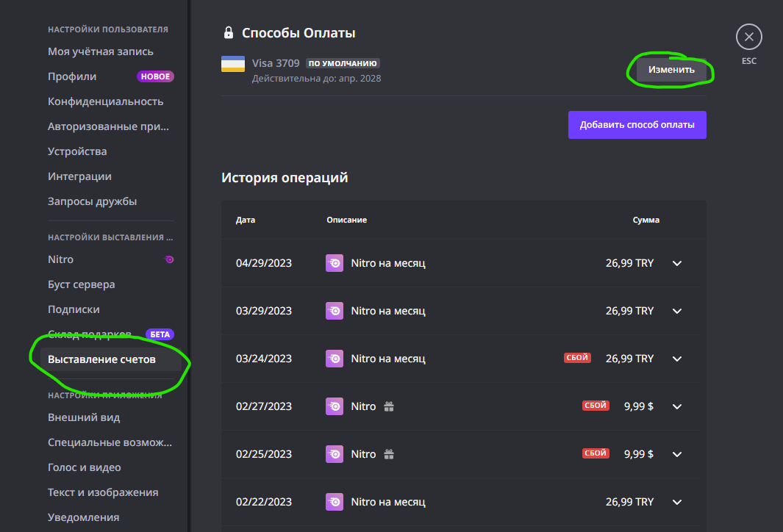Click the Сумма column header
783x532 pixels.
tap(646, 220)
